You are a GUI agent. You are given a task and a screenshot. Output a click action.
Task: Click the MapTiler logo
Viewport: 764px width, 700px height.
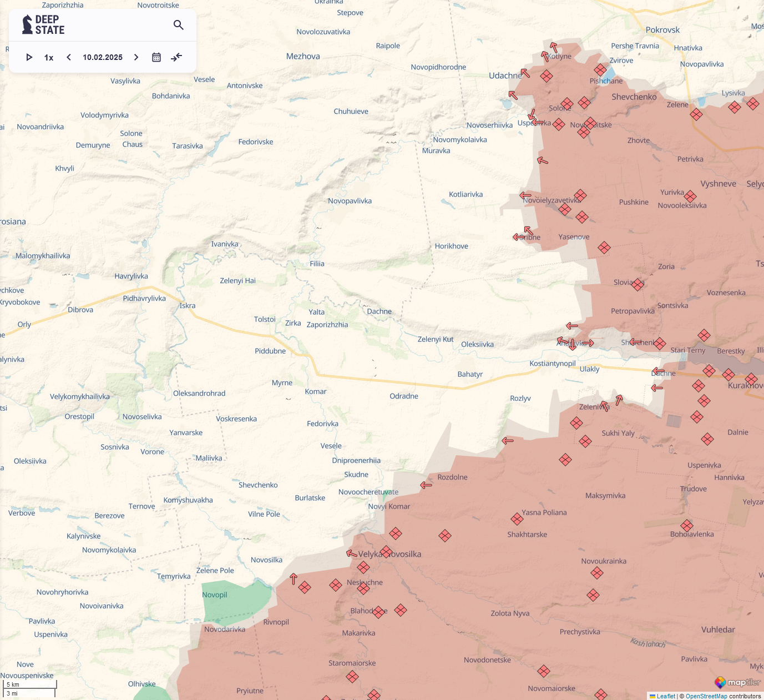pyautogui.click(x=737, y=682)
